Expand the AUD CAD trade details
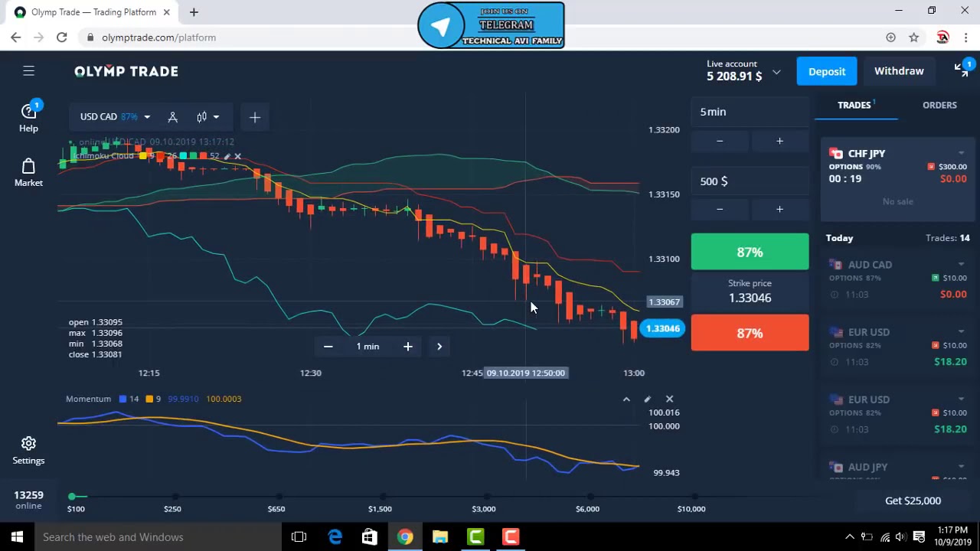980x551 pixels. pyautogui.click(x=961, y=265)
